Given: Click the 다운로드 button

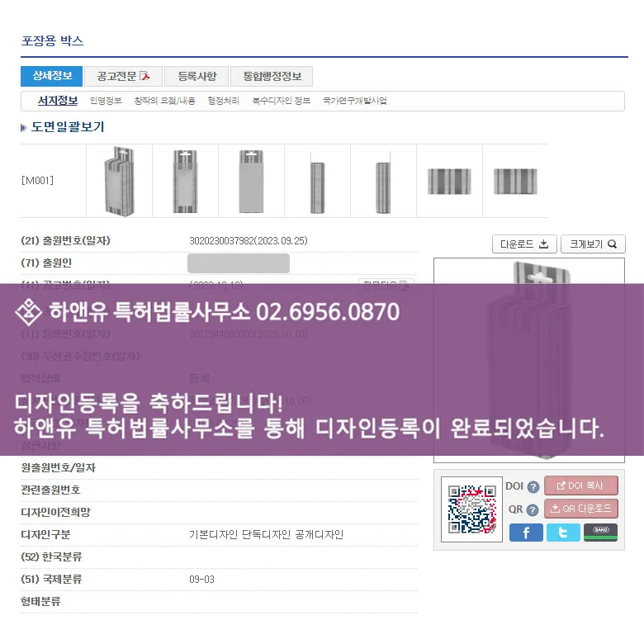Looking at the screenshot, I should (524, 244).
